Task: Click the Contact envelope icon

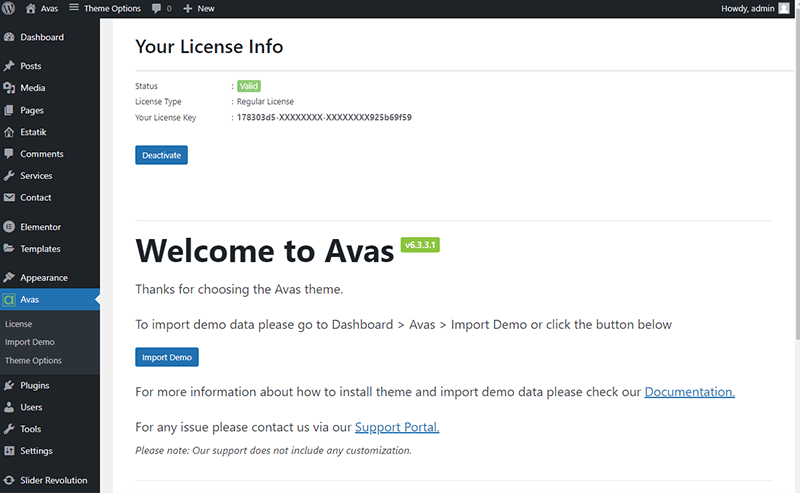Action: pyautogui.click(x=9, y=197)
